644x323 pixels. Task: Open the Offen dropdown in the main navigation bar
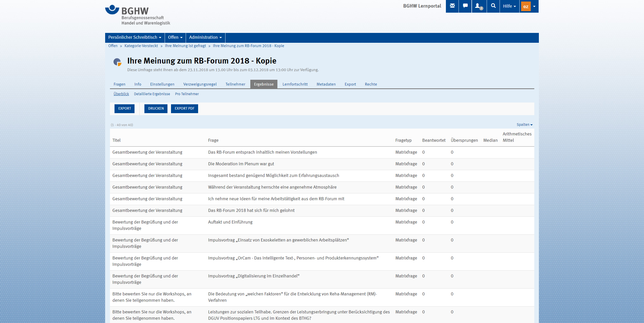tap(175, 37)
